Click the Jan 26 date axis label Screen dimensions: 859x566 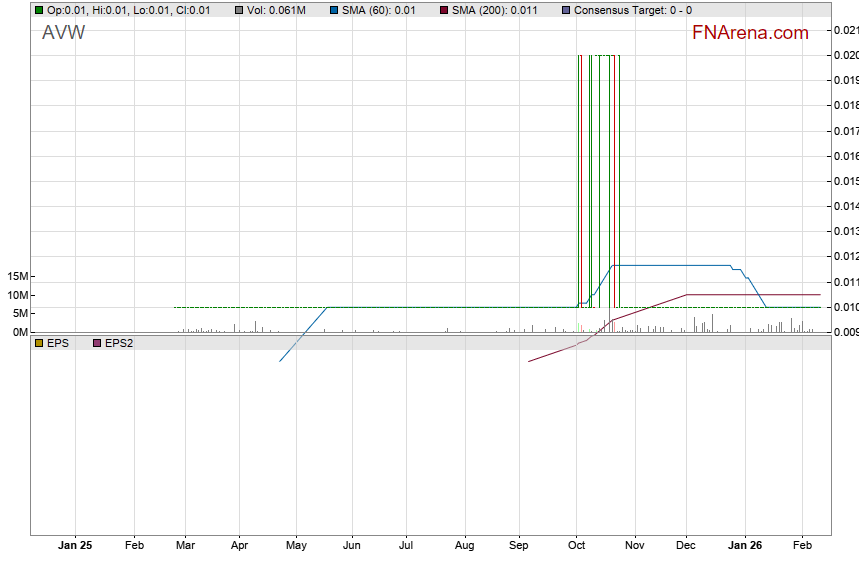743,546
